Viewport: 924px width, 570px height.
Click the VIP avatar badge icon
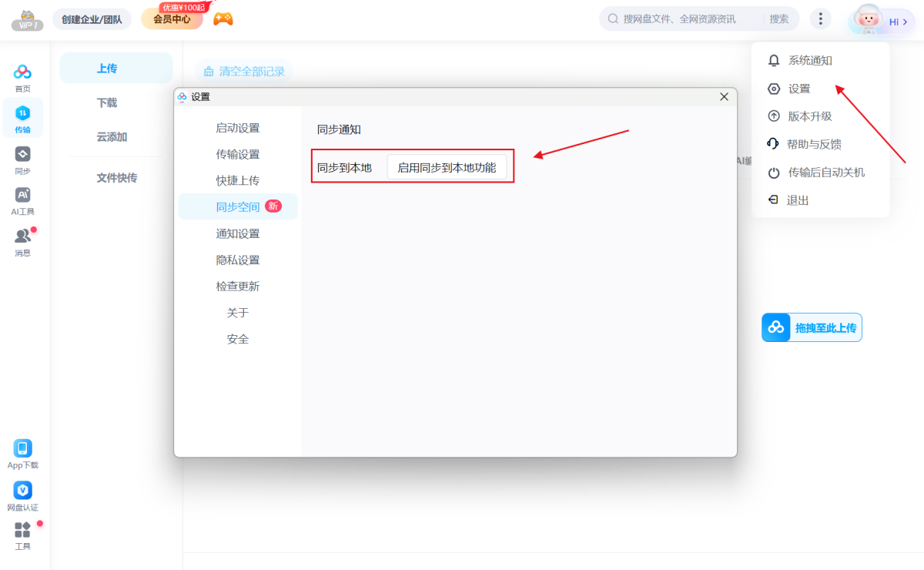click(x=27, y=20)
